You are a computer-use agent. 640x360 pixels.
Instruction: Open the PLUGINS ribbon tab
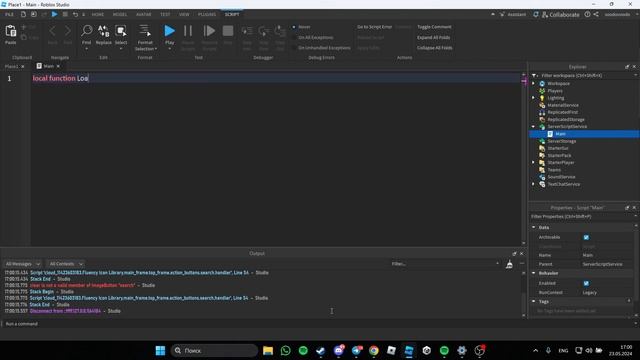pos(207,14)
